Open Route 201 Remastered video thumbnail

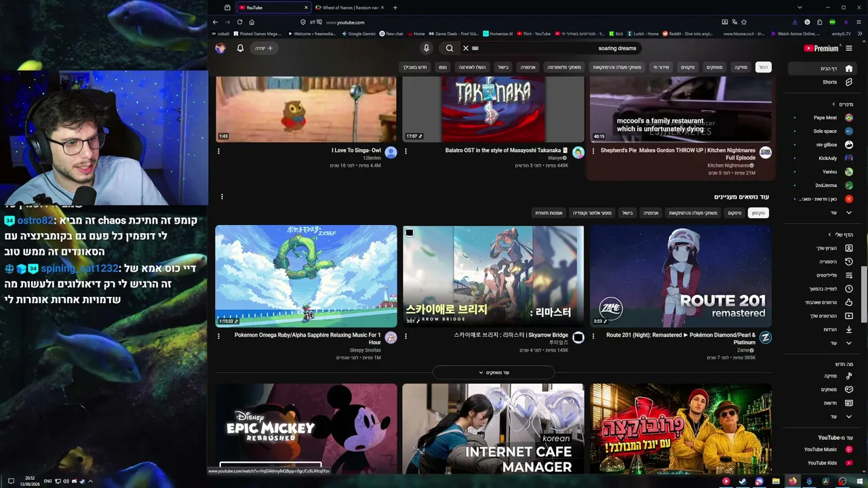[x=681, y=277]
